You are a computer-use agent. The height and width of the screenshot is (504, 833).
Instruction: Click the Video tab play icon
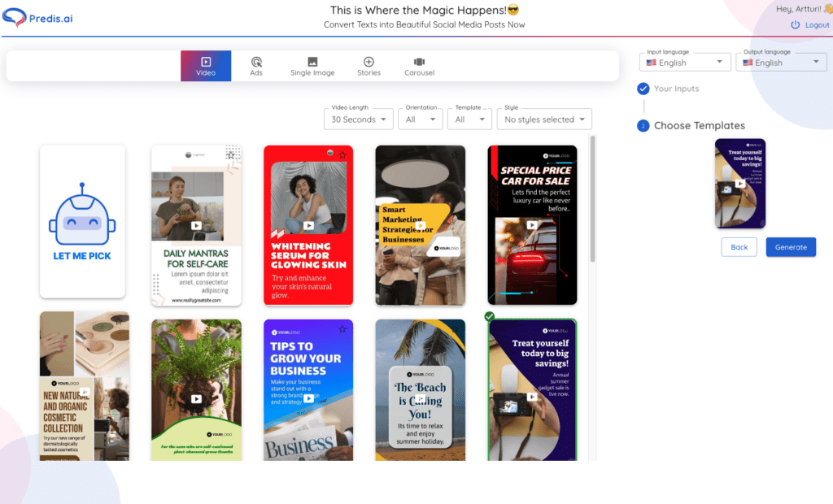click(x=206, y=62)
